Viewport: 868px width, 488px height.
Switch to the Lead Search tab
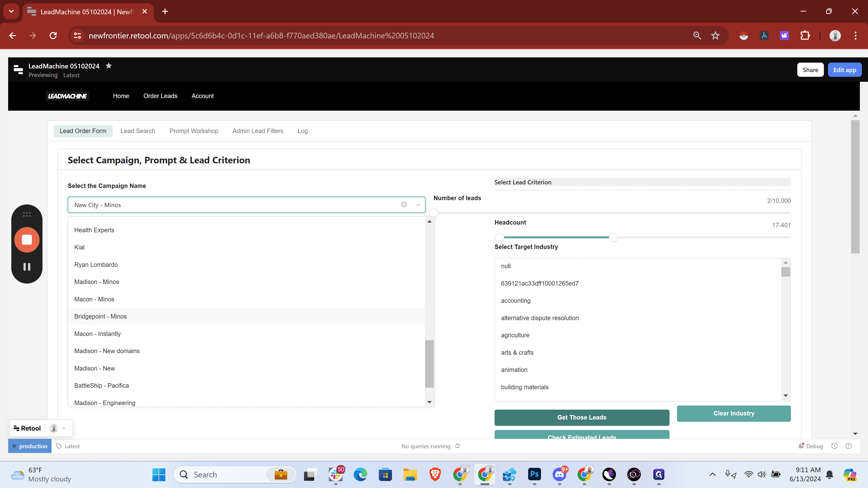[x=138, y=131]
